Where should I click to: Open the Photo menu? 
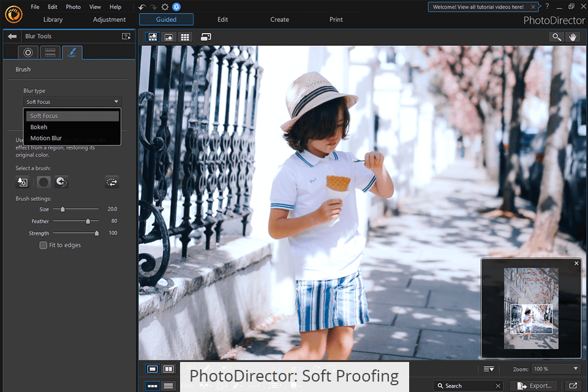[73, 7]
